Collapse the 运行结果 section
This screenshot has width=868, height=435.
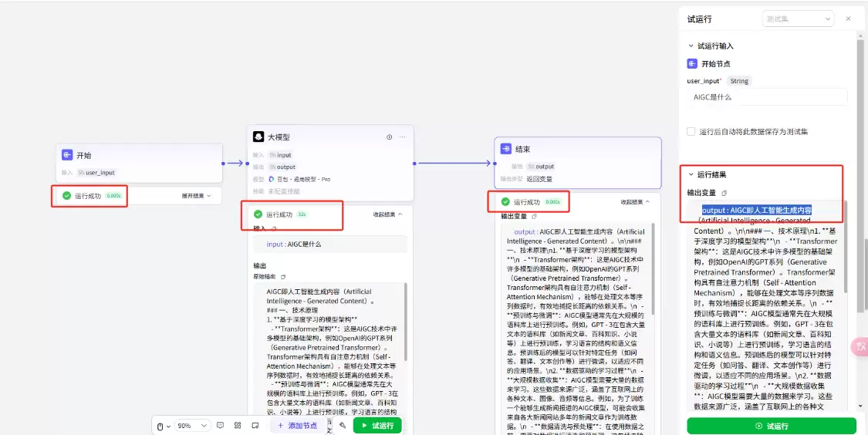pos(691,174)
